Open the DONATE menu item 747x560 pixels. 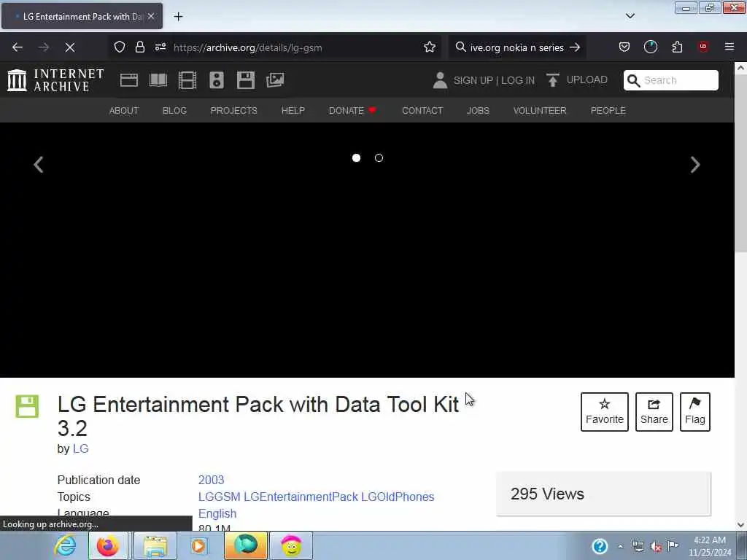coord(352,111)
